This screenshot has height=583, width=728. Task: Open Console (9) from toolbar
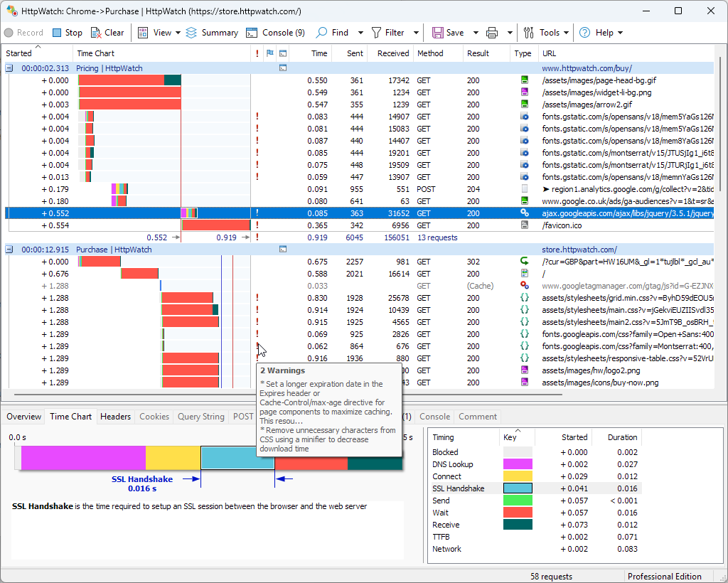[275, 33]
